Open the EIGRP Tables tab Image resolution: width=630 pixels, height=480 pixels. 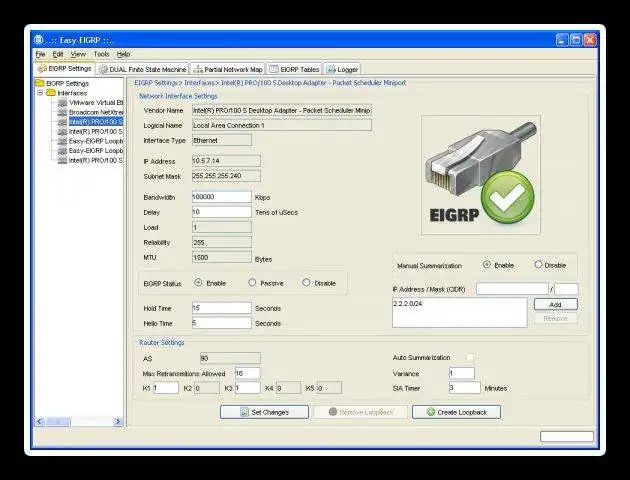coord(294,69)
